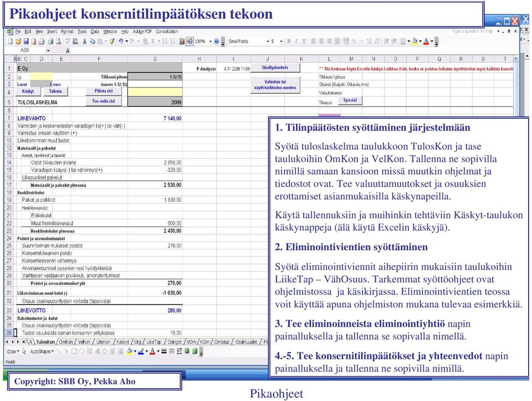Open the Data menu
This screenshot has height=401, width=532.
(x=95, y=31)
